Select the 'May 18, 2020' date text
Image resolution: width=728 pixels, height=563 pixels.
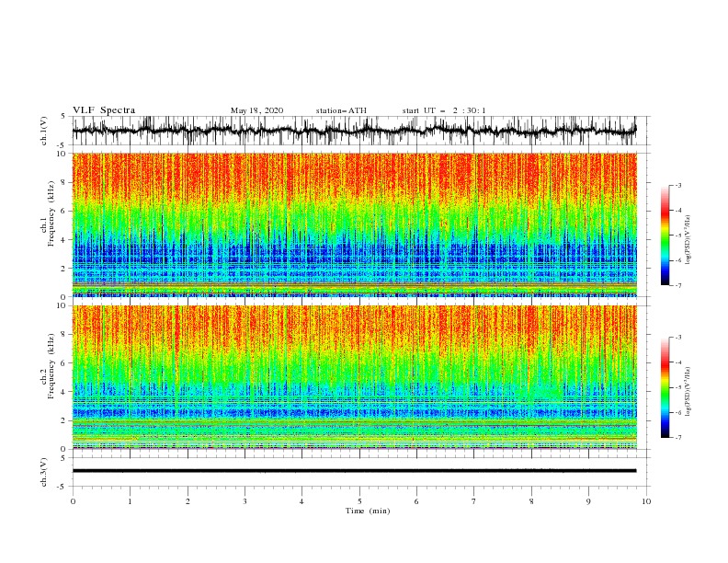[256, 110]
